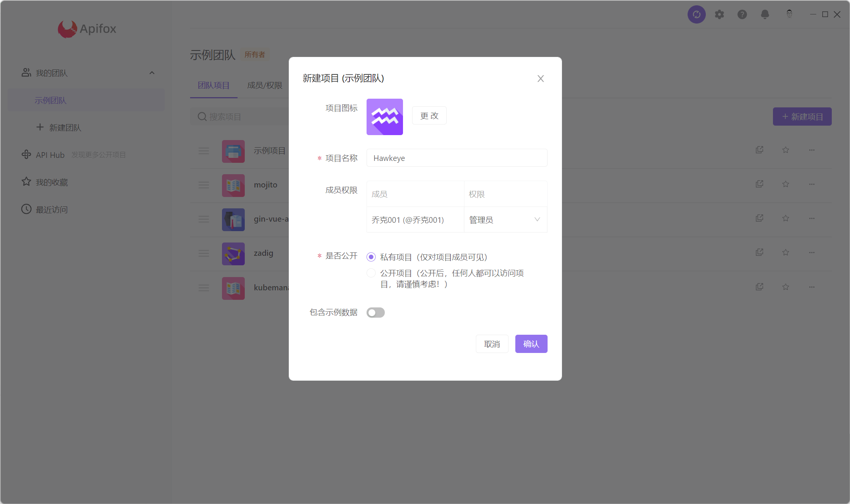Star the 示例项目 project
The width and height of the screenshot is (850, 504).
coord(785,150)
